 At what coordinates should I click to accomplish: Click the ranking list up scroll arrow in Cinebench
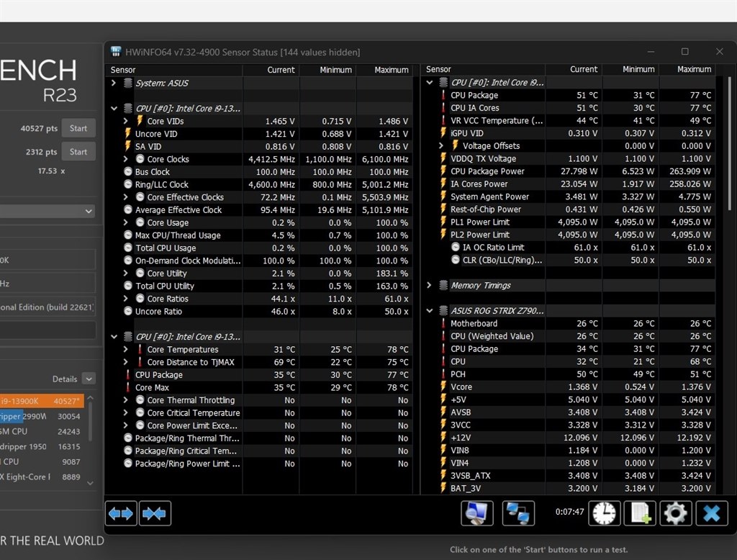click(90, 398)
